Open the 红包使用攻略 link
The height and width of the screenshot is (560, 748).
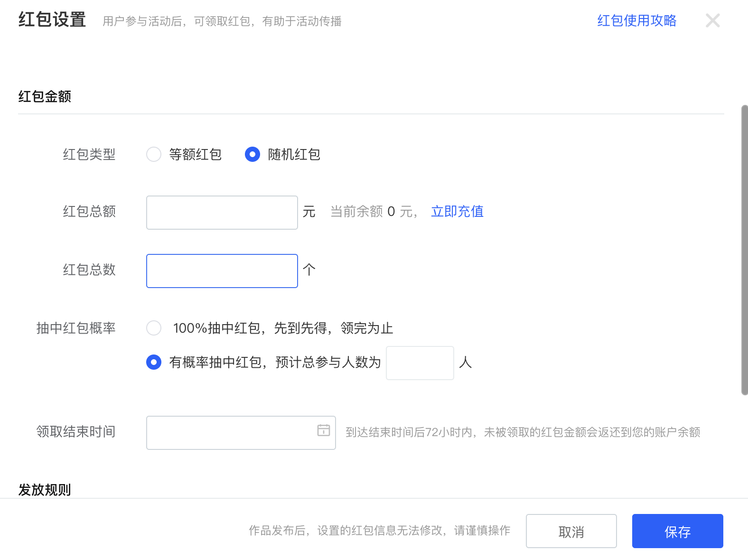point(636,20)
